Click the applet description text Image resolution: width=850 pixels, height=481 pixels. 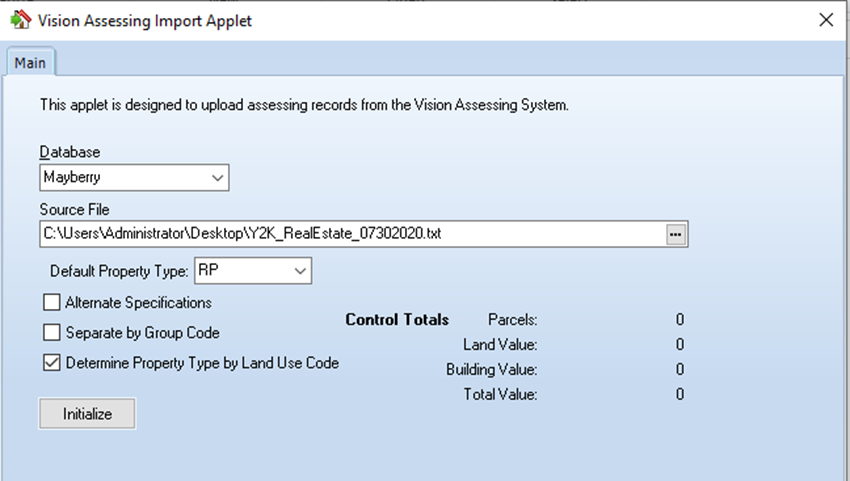pyautogui.click(x=304, y=105)
